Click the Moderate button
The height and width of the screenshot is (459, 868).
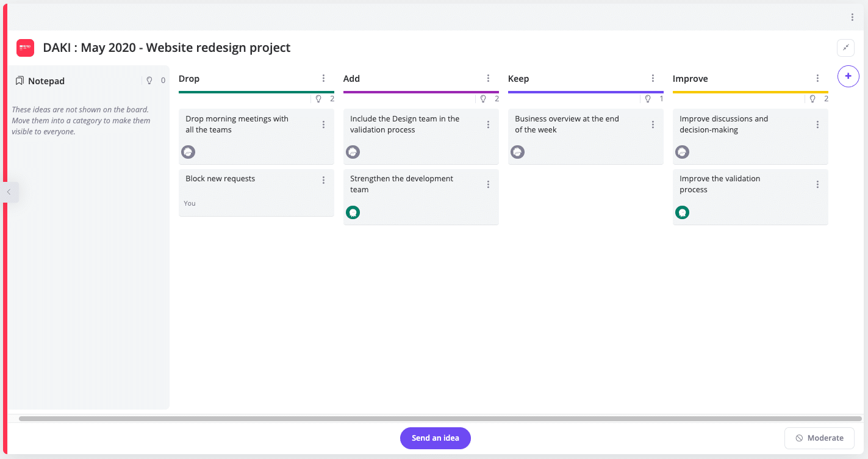coord(819,438)
